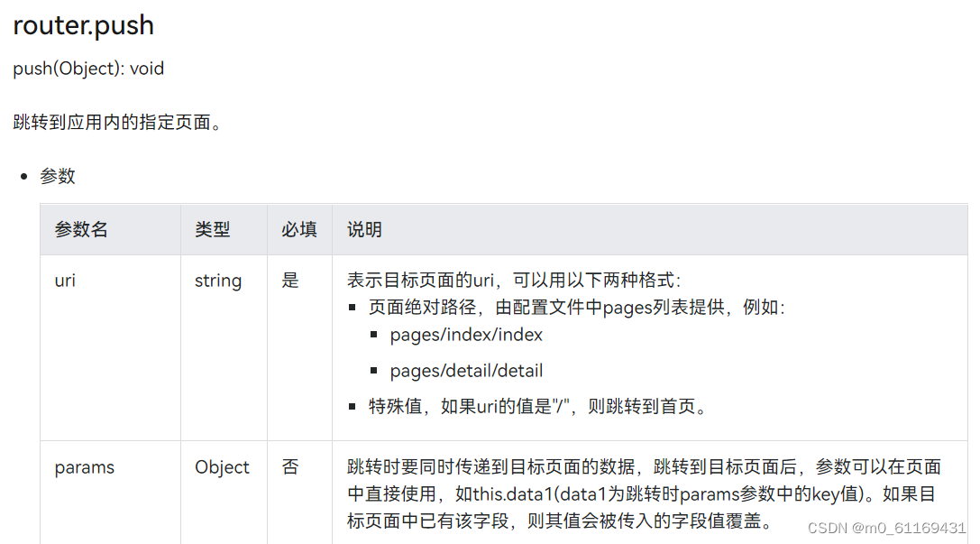
Task: Click the 必填 column header
Action: point(299,229)
